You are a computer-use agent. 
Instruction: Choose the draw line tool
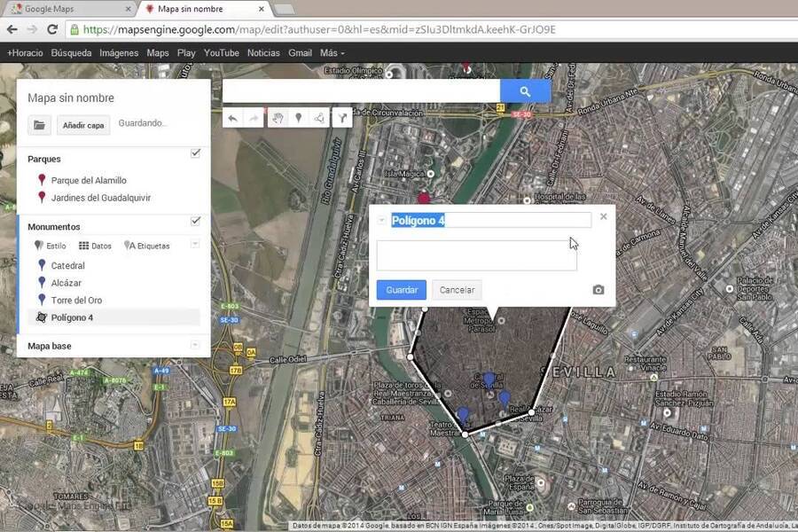318,118
